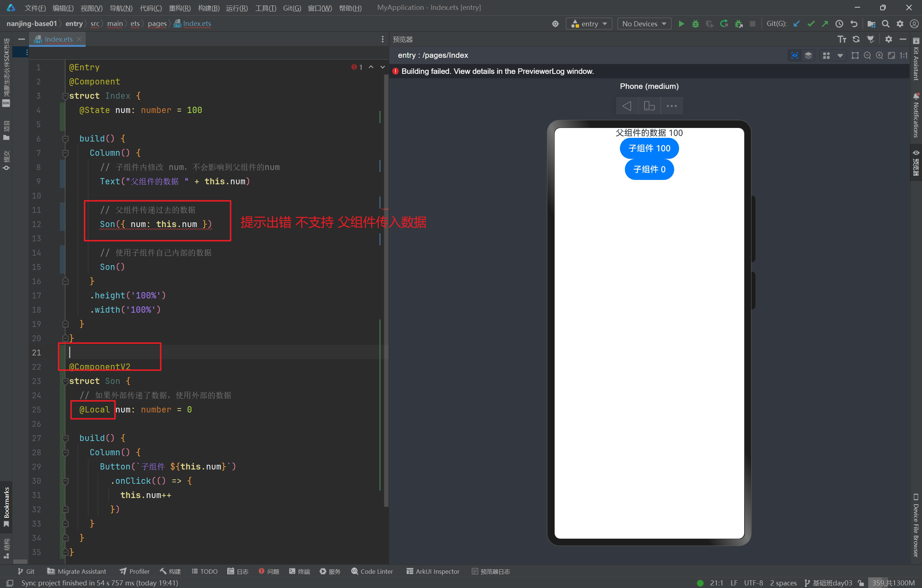Screen dimensions: 922x588
Task: Close the Index.ets tab
Action: tap(79, 39)
